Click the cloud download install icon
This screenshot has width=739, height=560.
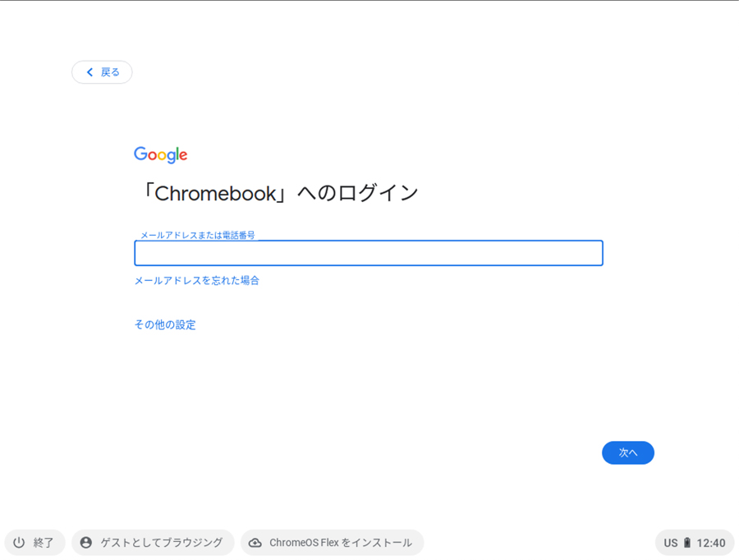point(255,543)
